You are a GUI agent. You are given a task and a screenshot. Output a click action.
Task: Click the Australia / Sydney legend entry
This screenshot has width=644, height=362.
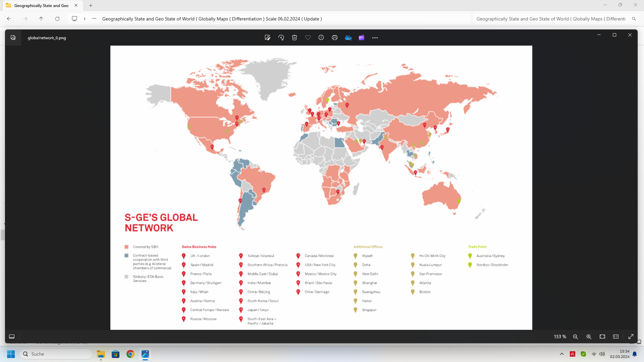tap(490, 256)
